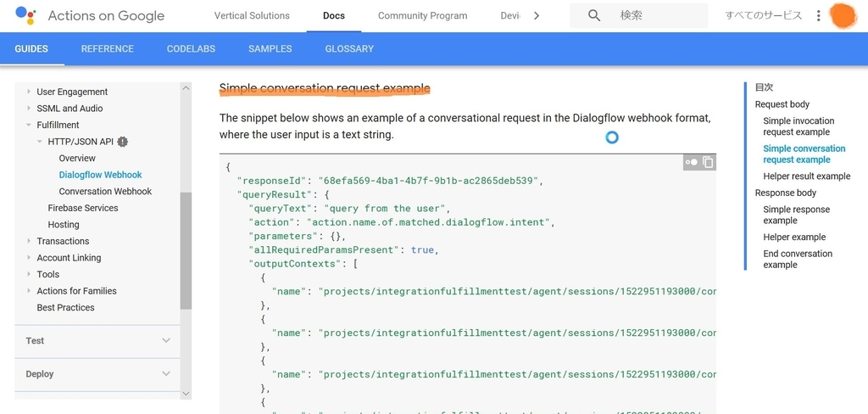Switch to the SAMPLES tab
The width and height of the screenshot is (868, 414).
[x=270, y=48]
